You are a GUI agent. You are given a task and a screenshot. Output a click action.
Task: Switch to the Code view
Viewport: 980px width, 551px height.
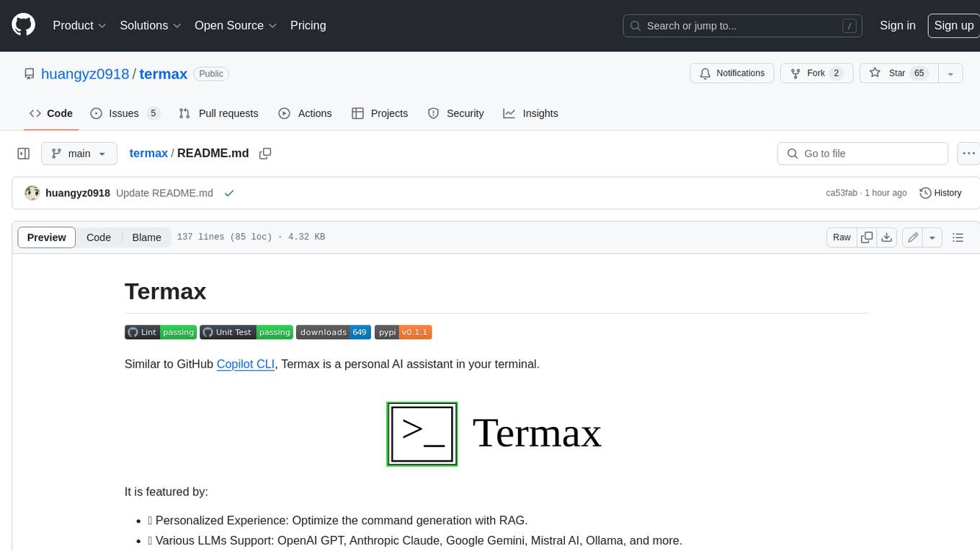[x=99, y=237]
